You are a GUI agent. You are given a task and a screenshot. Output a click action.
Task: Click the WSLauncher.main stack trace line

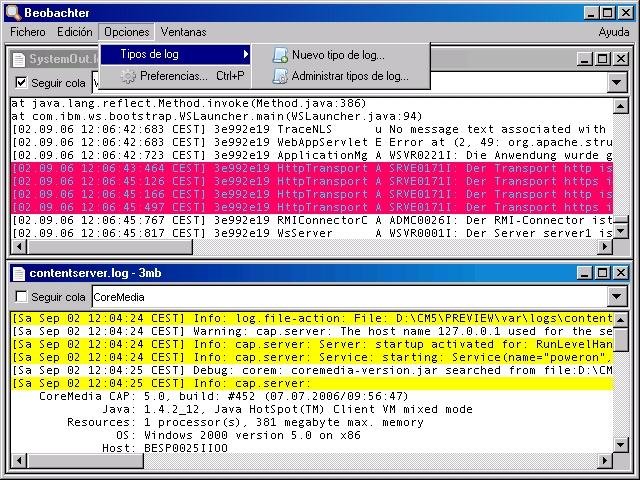tap(216, 116)
